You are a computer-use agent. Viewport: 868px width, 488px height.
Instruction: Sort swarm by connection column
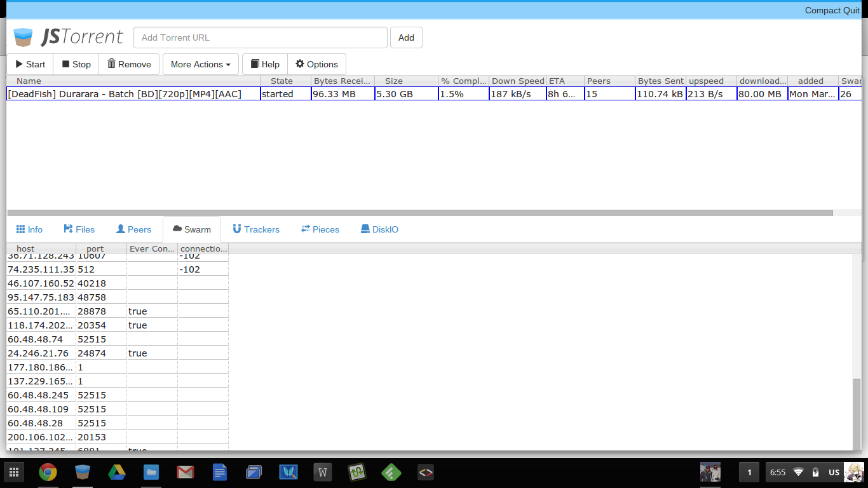[203, 248]
